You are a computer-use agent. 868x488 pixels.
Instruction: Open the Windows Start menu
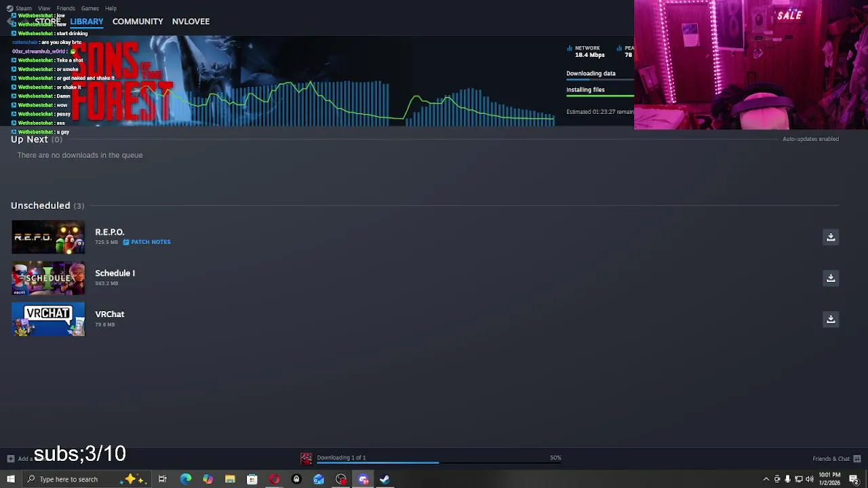[x=10, y=479]
